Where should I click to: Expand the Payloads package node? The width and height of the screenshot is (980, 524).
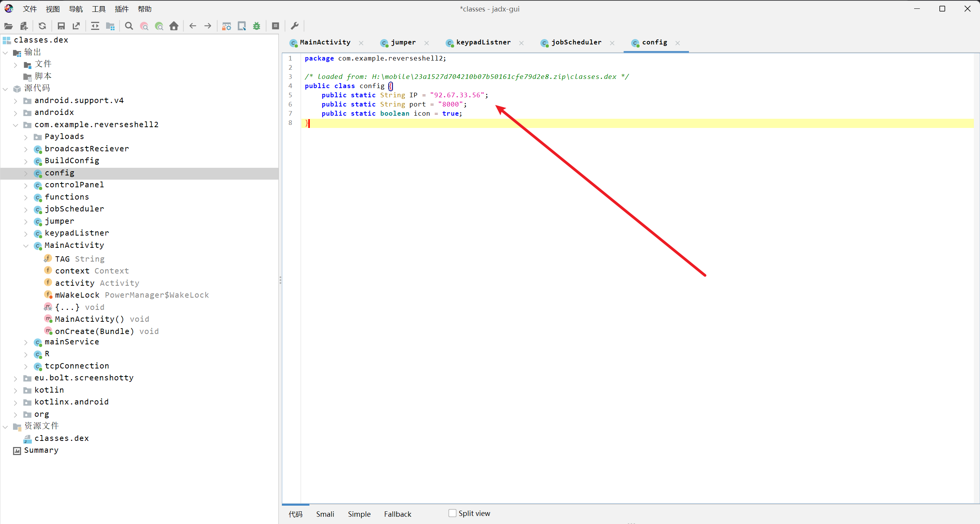coord(26,137)
